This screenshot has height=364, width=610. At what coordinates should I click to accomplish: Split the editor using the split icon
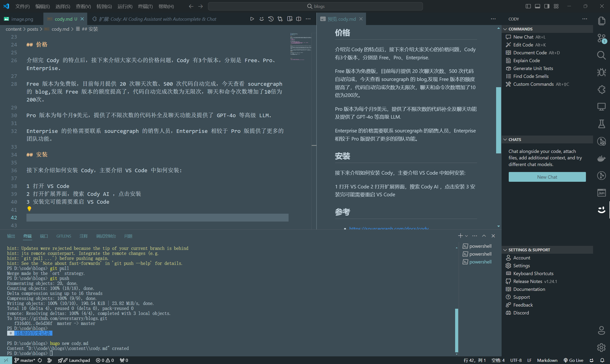click(x=298, y=19)
